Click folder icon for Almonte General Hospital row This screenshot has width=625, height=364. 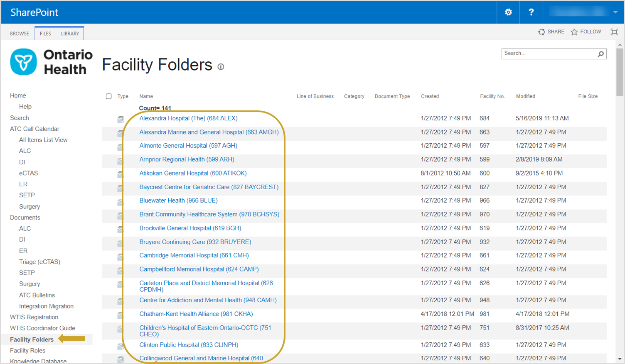coord(121,147)
